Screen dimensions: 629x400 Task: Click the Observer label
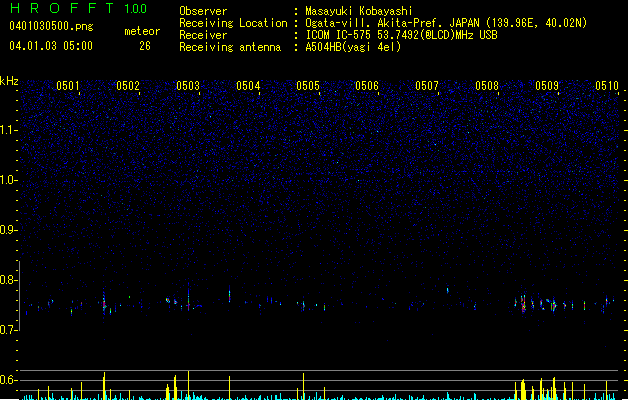[x=203, y=11]
